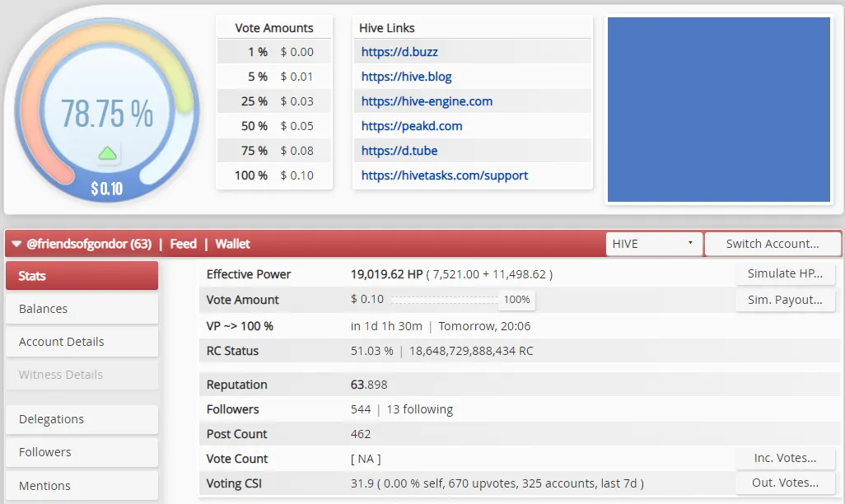Open the HIVE chain dropdown
This screenshot has height=504, width=845.
tap(654, 244)
